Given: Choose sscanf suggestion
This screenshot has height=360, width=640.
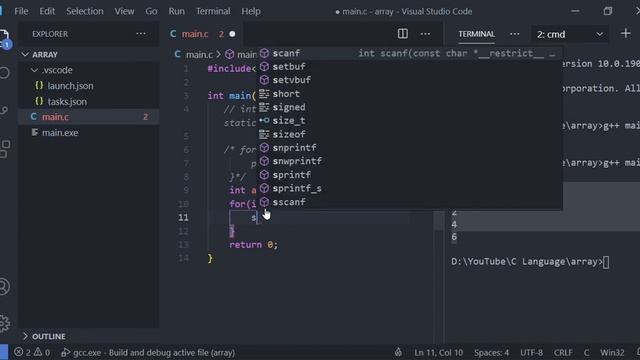Looking at the screenshot, I should click(x=411, y=202).
